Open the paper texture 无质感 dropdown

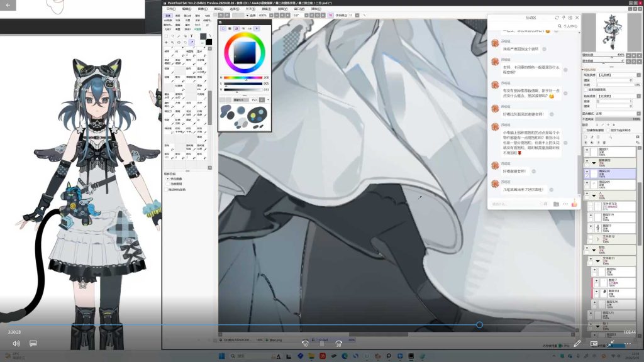point(639,75)
